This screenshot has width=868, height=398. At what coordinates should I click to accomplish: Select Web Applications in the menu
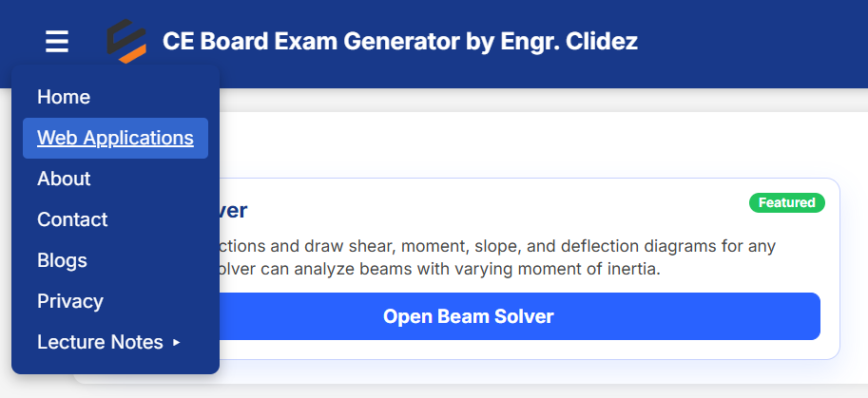[x=115, y=138]
